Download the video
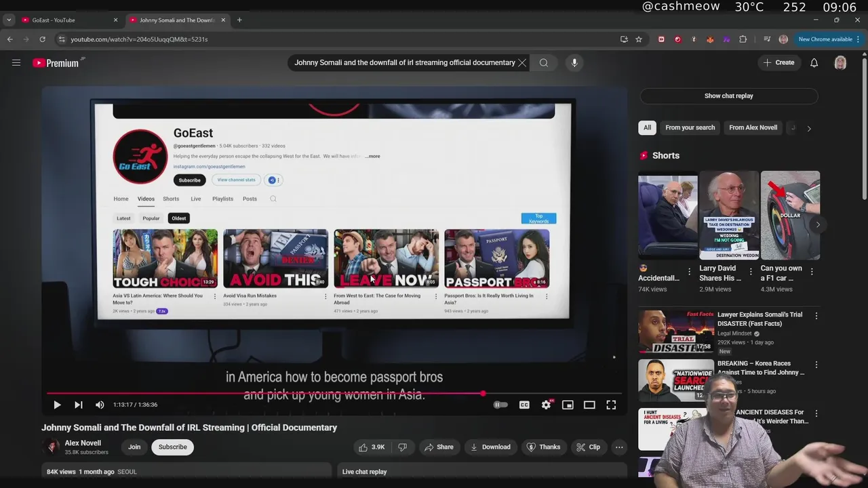 490,447
